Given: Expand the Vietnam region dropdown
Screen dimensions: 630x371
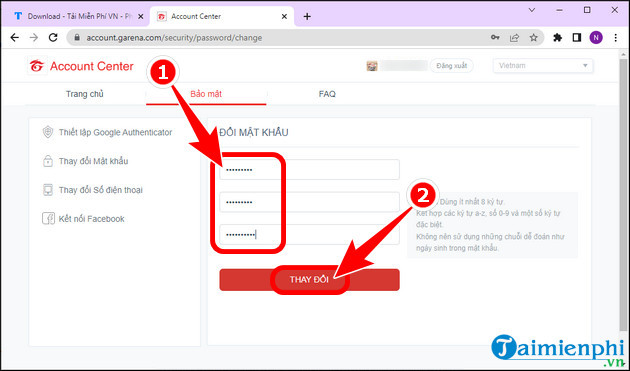Looking at the screenshot, I should [543, 66].
